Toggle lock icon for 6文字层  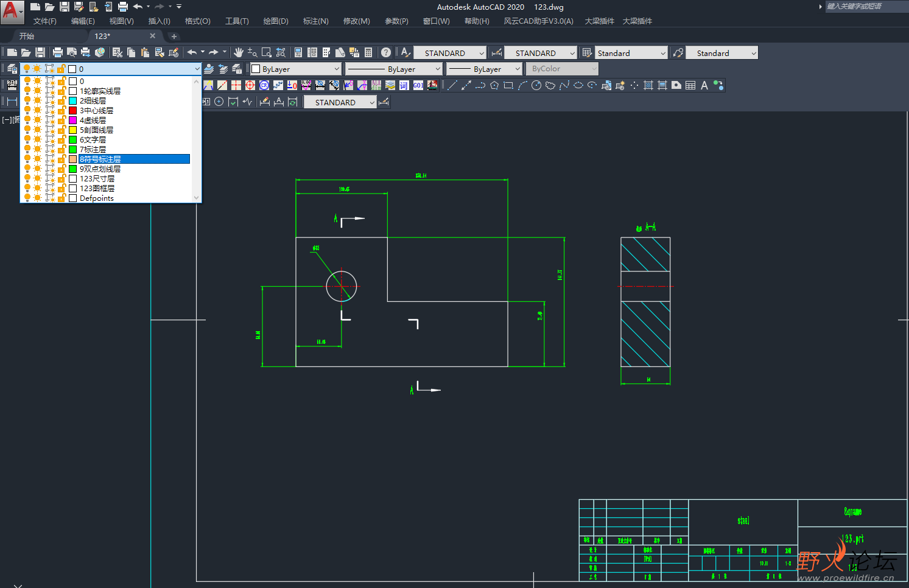coord(61,139)
